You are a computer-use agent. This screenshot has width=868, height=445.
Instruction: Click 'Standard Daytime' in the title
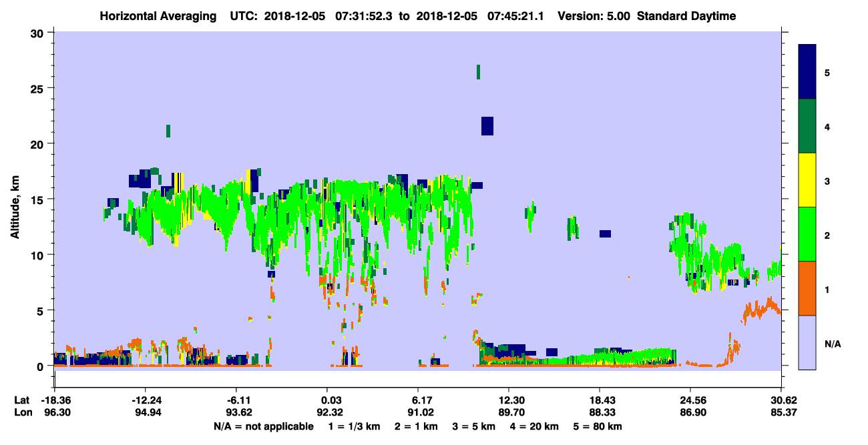[x=686, y=16]
